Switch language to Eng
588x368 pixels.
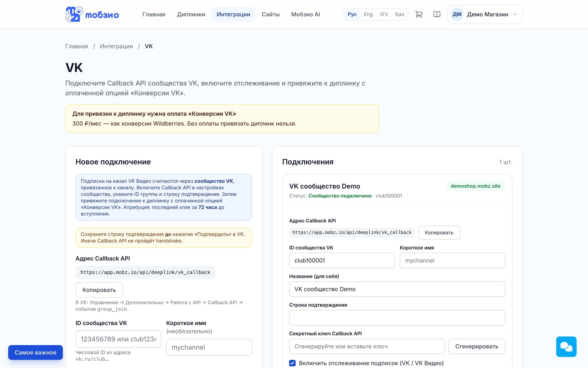click(x=368, y=14)
